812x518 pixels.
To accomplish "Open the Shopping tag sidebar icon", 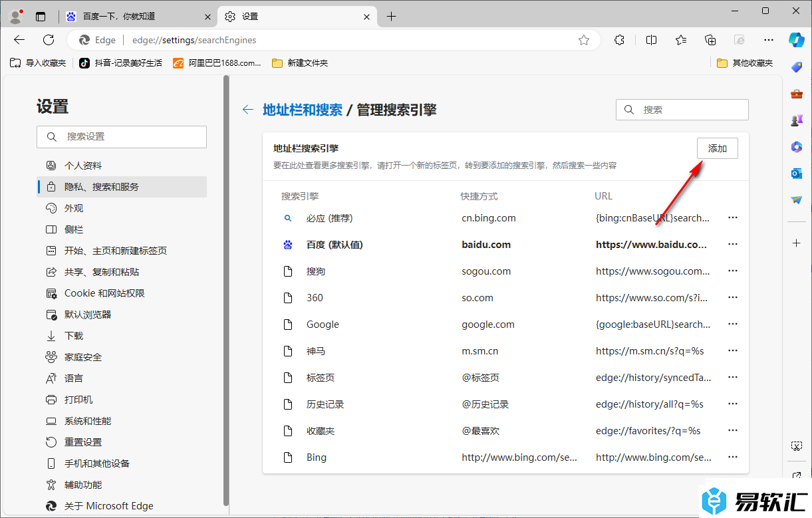I will point(797,66).
